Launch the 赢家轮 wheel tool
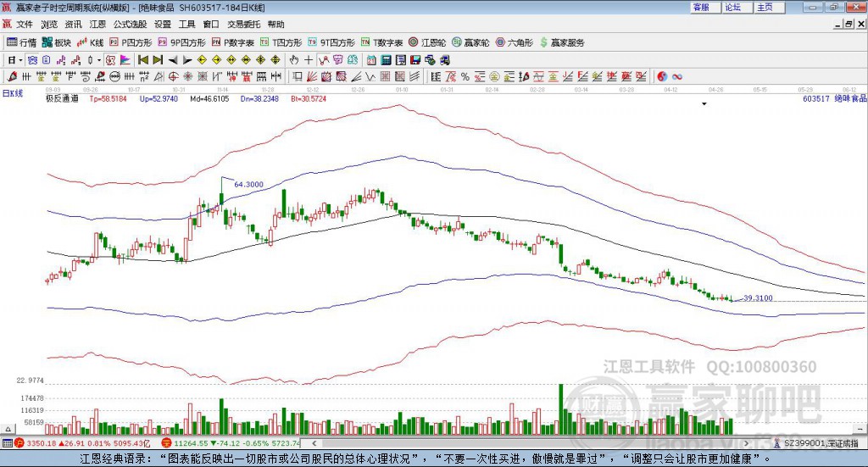The image size is (868, 467). point(470,42)
